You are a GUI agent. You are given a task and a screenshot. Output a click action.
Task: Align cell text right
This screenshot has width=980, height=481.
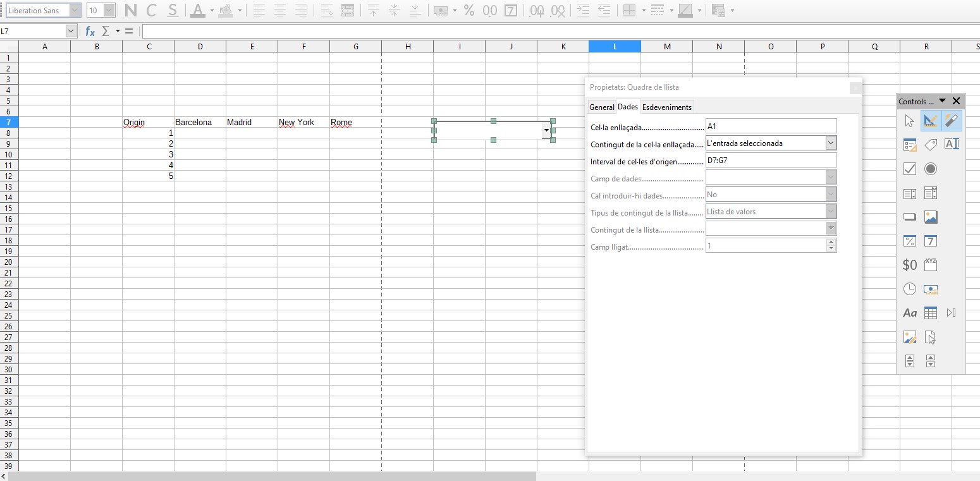301,10
